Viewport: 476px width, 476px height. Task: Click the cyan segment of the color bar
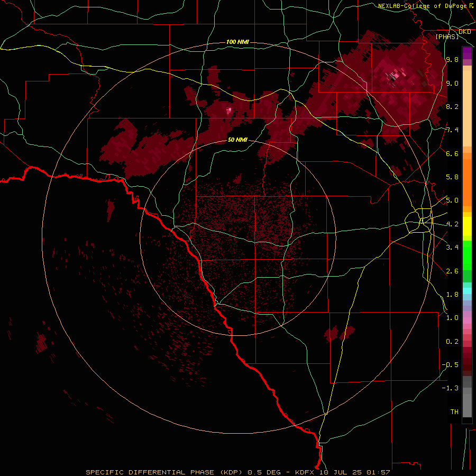click(x=467, y=291)
